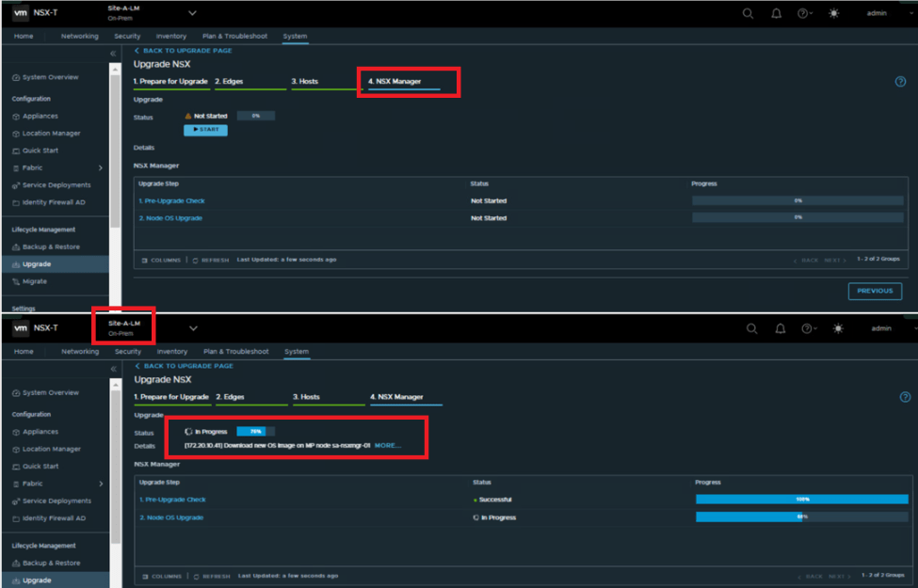The image size is (918, 588).
Task: Refresh the NSX Manager table in lower window
Action: (212, 575)
